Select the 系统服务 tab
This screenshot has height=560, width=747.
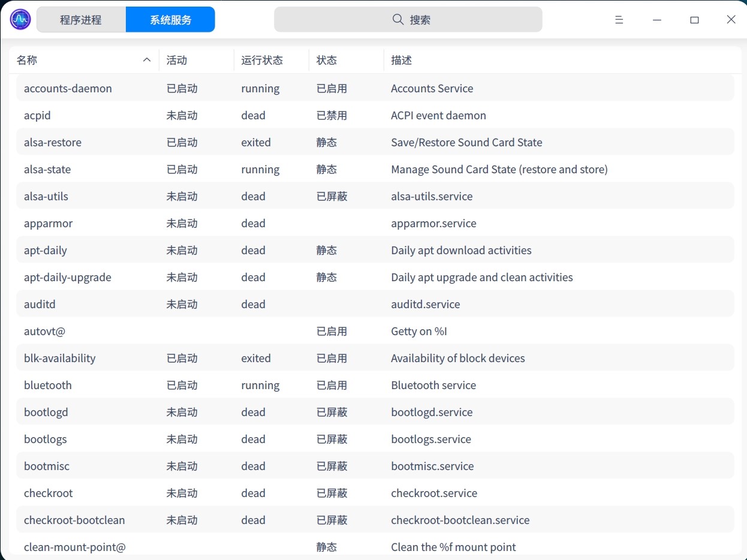170,19
